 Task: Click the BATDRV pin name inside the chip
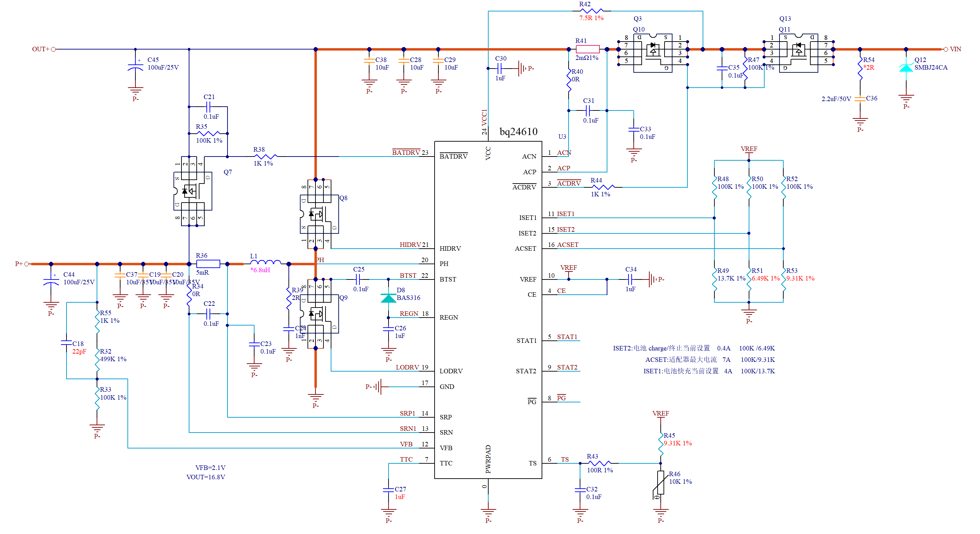[x=454, y=156]
